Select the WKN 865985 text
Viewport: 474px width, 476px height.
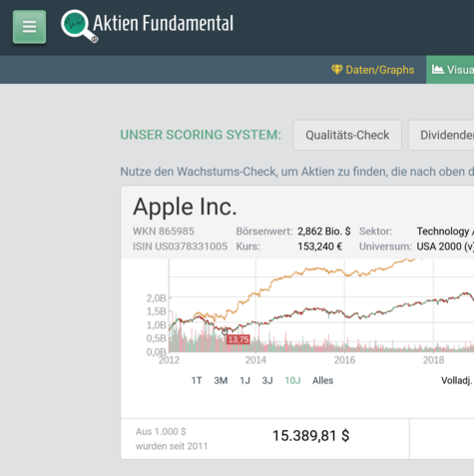[x=164, y=232]
